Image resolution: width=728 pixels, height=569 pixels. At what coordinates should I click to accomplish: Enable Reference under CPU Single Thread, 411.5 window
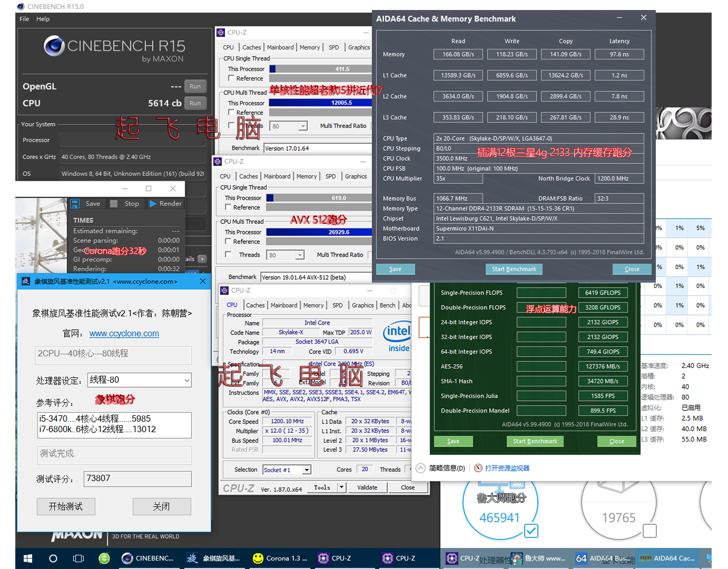[231, 78]
